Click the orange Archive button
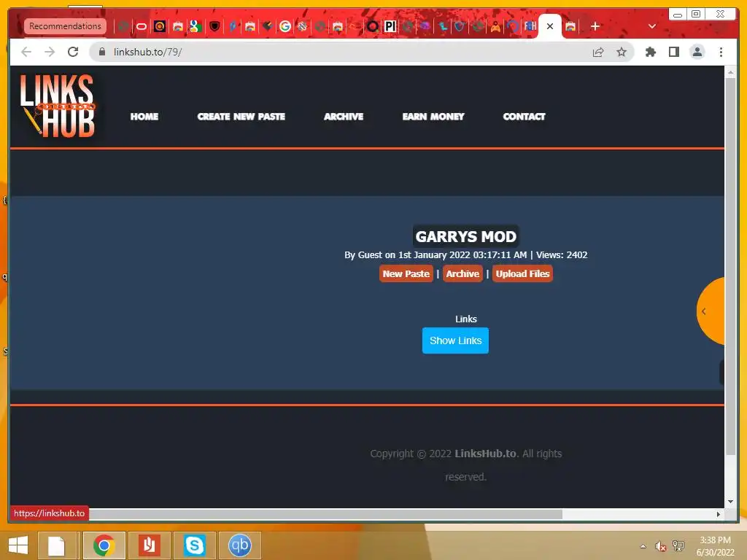Image resolution: width=747 pixels, height=560 pixels. coord(462,274)
